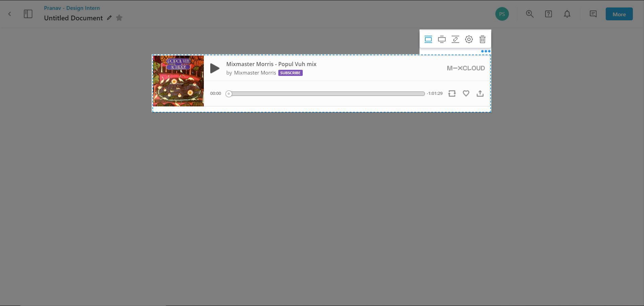The width and height of the screenshot is (644, 306).
Task: Select the centered embed layout icon
Action: coord(442,39)
